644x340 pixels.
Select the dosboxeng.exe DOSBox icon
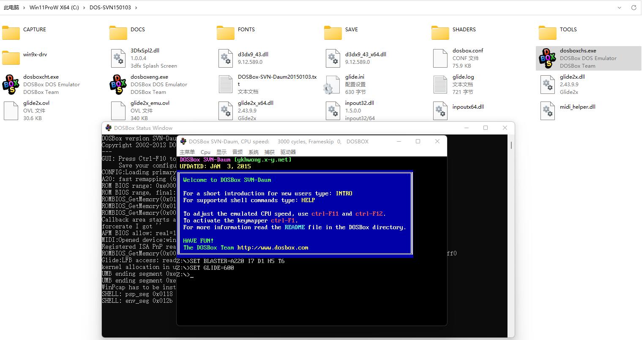coord(118,84)
